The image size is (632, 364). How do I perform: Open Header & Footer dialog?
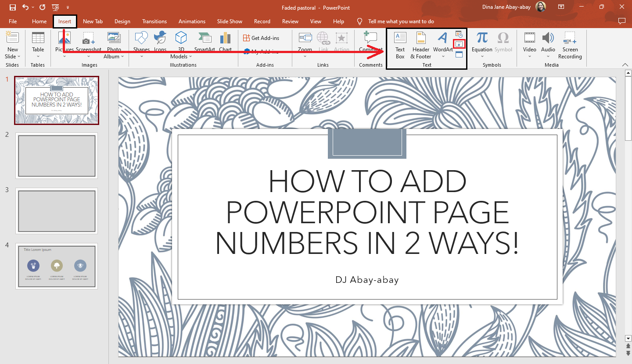(421, 45)
